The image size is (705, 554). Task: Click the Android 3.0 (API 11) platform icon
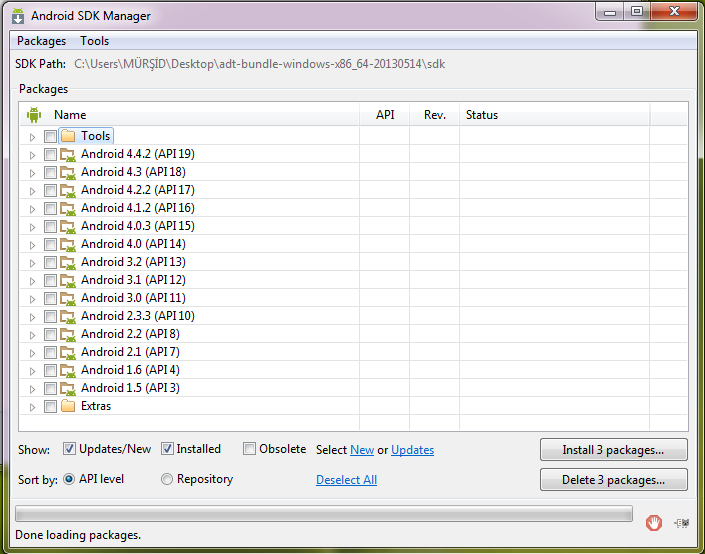(68, 298)
